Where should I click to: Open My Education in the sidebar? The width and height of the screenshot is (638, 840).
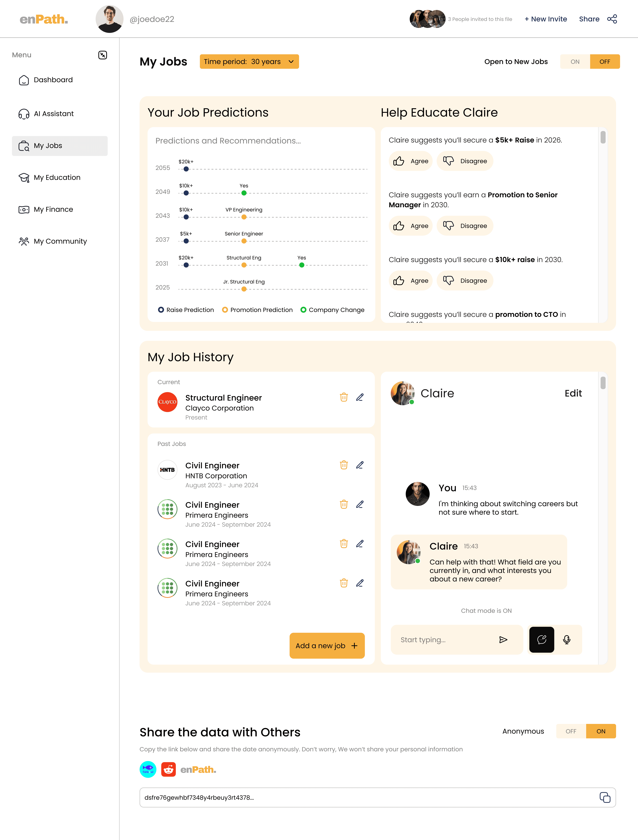coord(57,177)
